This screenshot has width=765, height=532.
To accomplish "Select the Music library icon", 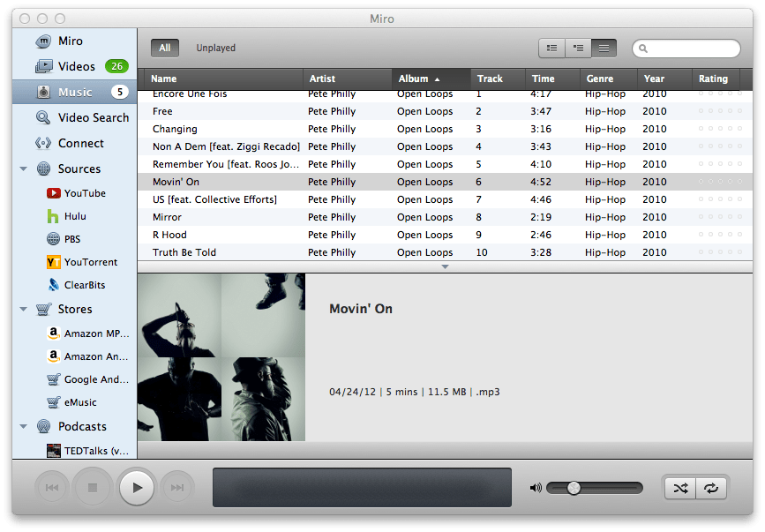I will (43, 92).
